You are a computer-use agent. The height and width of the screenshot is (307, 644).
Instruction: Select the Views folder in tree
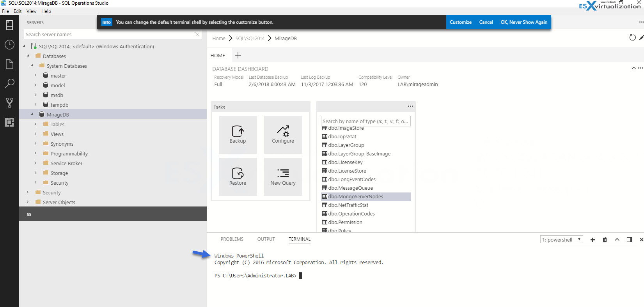57,134
